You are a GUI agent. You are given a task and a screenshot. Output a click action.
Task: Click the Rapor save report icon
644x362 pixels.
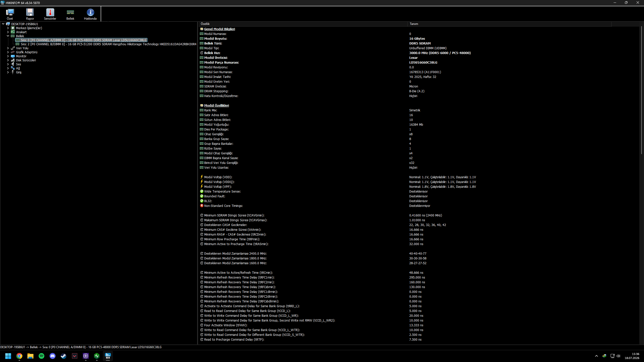pos(30,14)
